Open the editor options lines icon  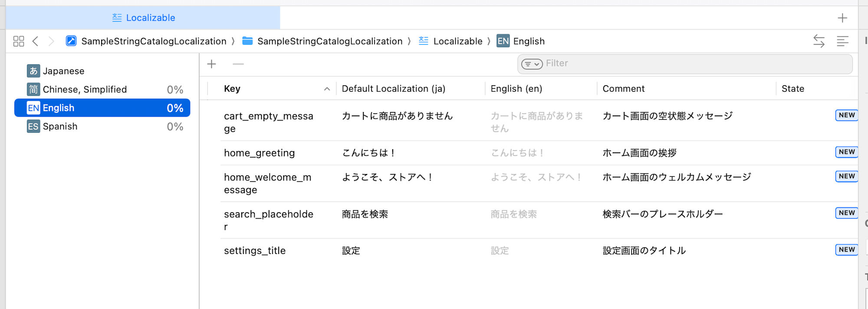pyautogui.click(x=842, y=41)
